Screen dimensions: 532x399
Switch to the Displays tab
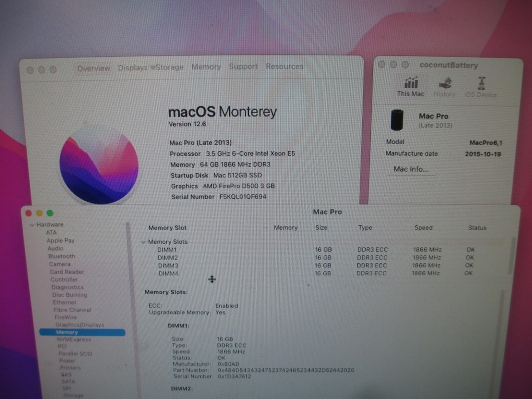(132, 68)
